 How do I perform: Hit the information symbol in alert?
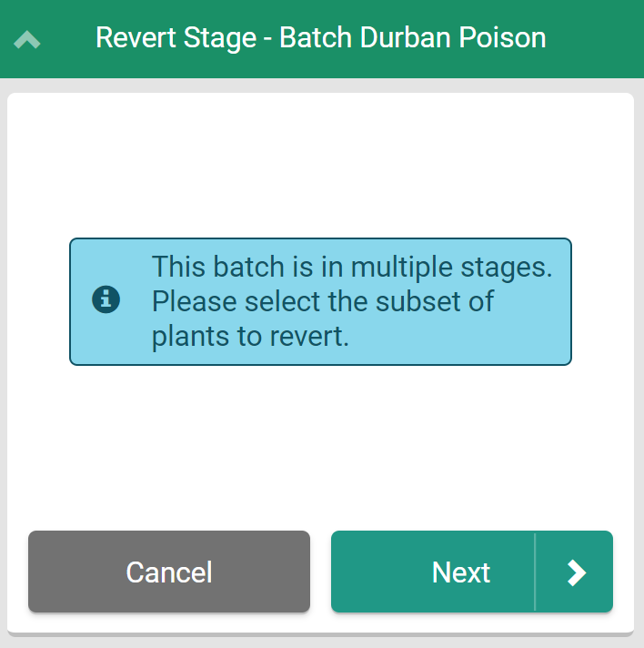click(106, 299)
